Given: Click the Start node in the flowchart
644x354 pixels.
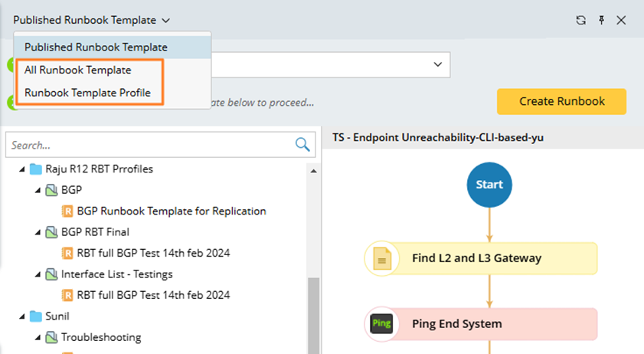Looking at the screenshot, I should [489, 185].
